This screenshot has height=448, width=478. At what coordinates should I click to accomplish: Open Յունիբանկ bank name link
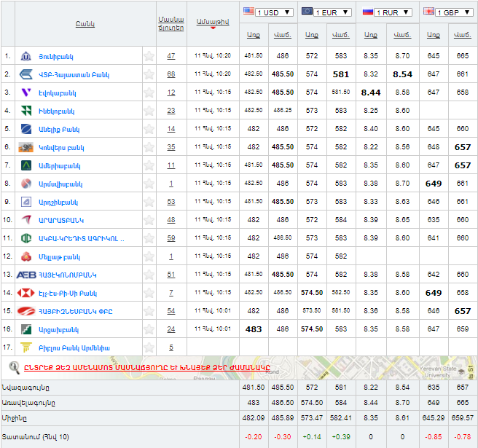tap(56, 57)
